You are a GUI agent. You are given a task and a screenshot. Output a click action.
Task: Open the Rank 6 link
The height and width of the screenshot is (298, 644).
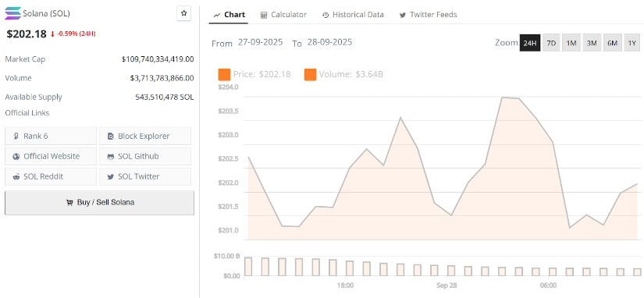tap(51, 136)
